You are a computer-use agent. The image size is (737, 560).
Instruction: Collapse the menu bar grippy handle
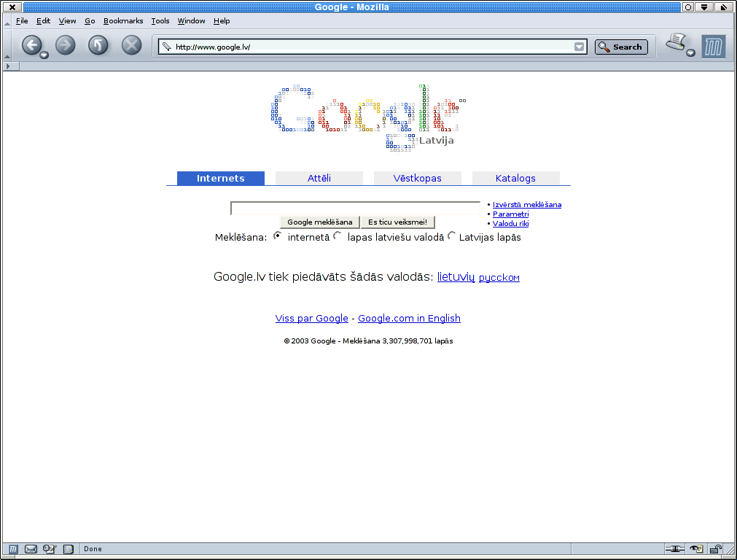coord(7,21)
